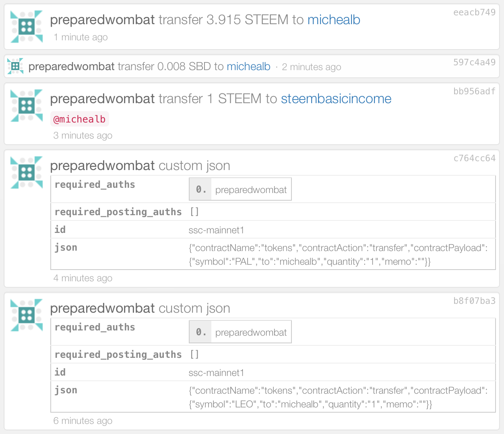The width and height of the screenshot is (504, 434).
Task: Click preparedwombat auth value in LEO entry
Action: point(251,332)
